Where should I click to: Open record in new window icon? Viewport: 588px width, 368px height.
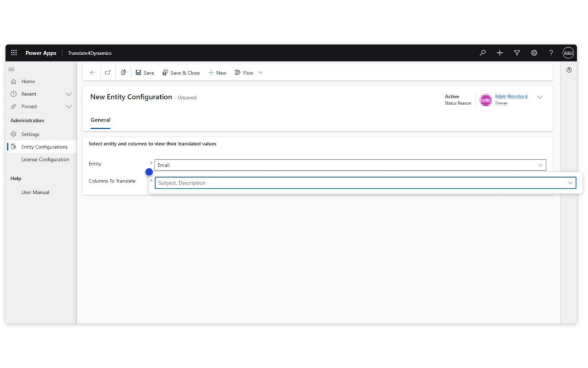pos(108,72)
